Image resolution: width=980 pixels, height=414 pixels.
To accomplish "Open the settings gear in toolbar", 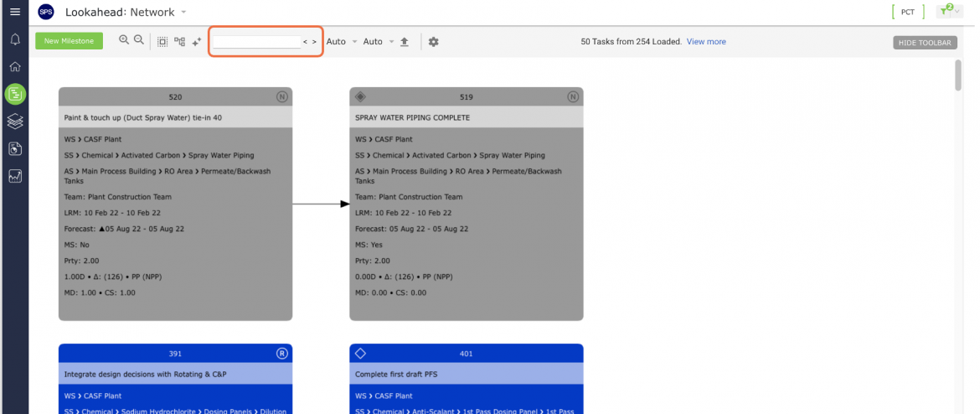I will point(433,42).
